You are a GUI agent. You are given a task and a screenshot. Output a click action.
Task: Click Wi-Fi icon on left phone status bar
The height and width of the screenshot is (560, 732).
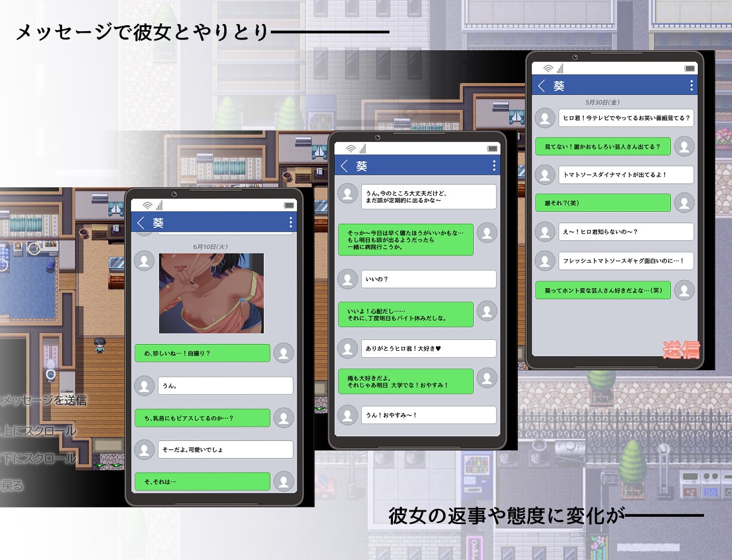pos(147,205)
